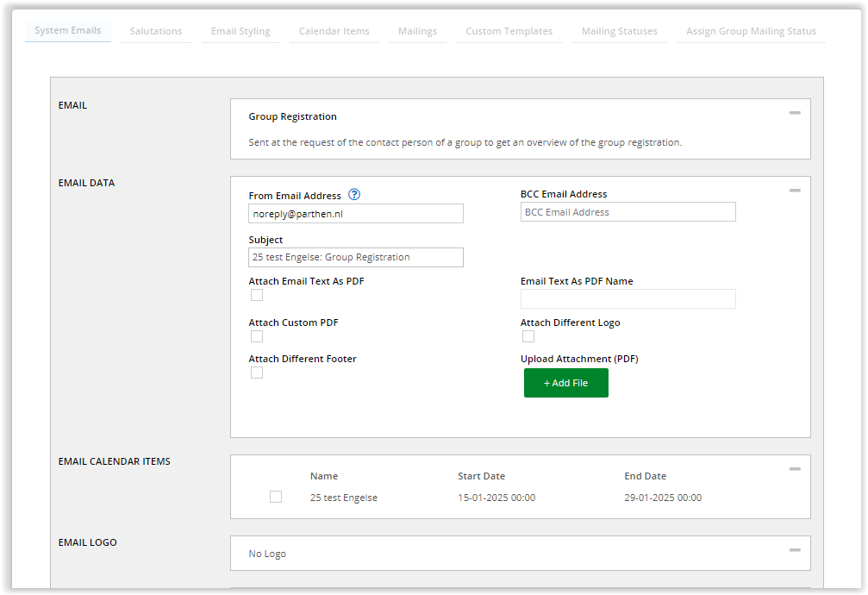
Task: Check the Attach Different Footer box
Action: click(x=257, y=373)
